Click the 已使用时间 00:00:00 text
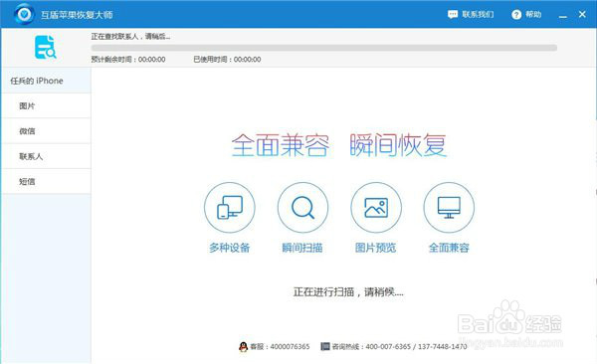The height and width of the screenshot is (364, 597). (227, 60)
